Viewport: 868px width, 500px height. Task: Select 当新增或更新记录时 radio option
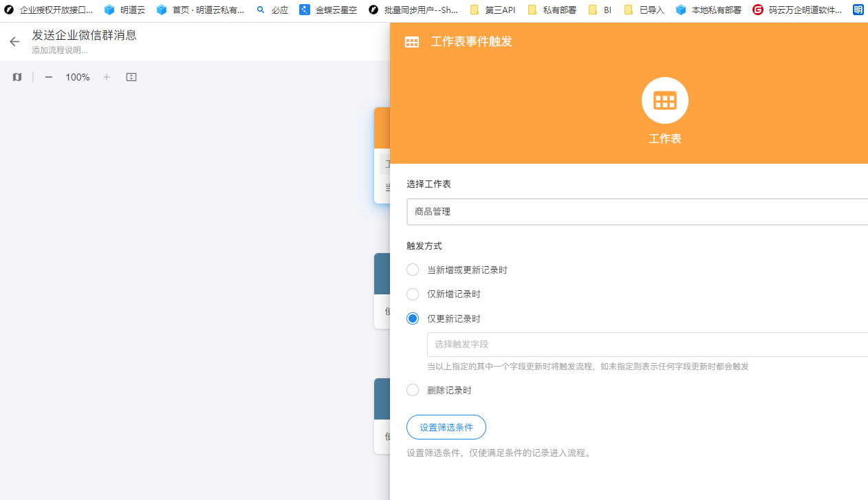point(413,270)
